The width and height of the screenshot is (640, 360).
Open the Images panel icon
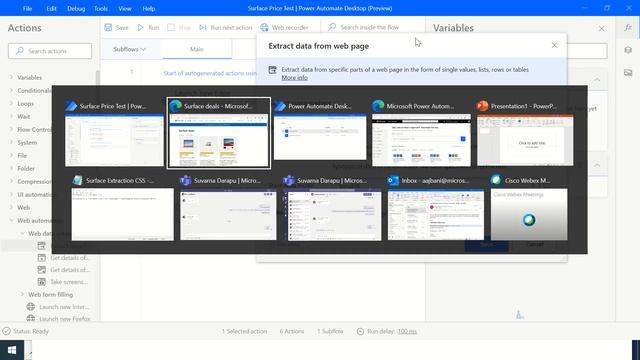(x=628, y=73)
